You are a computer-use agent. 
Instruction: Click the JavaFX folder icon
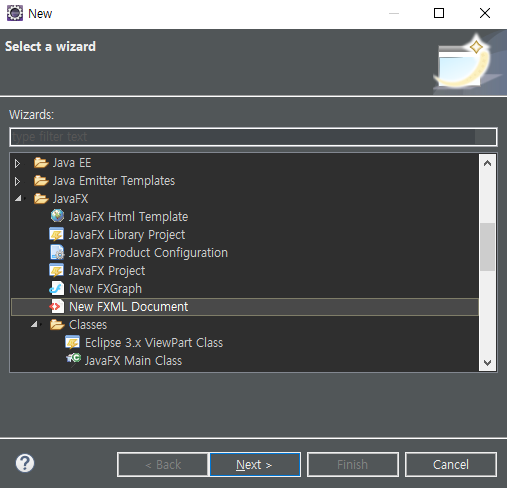click(41, 199)
